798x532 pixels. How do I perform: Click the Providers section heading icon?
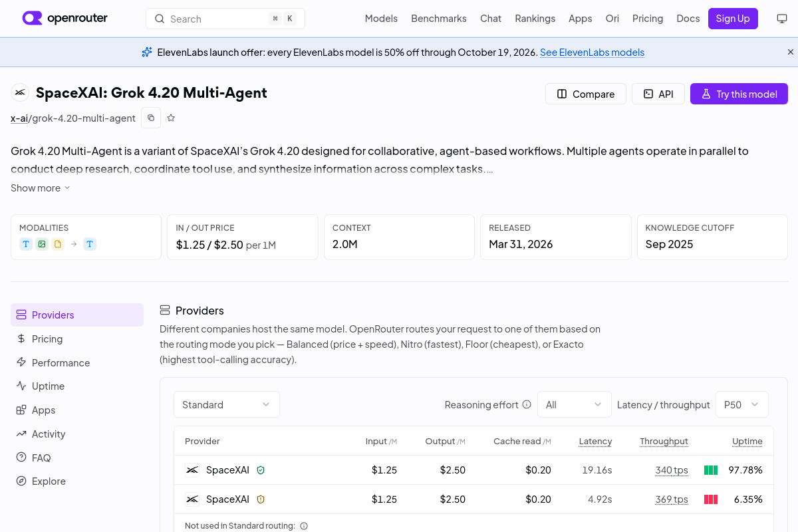[165, 311]
